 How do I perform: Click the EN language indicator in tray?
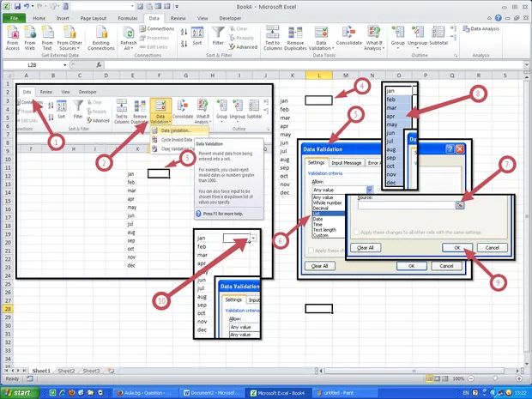466,393
